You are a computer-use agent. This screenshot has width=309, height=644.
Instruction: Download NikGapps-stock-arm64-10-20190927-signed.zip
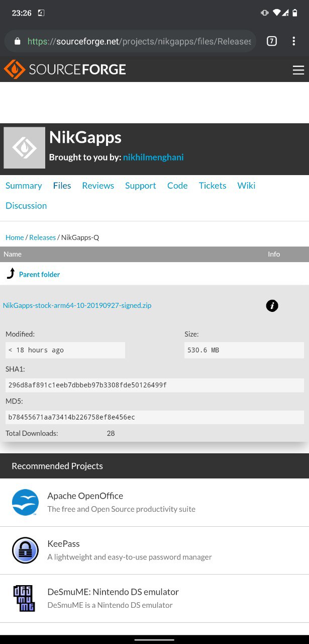[77, 305]
